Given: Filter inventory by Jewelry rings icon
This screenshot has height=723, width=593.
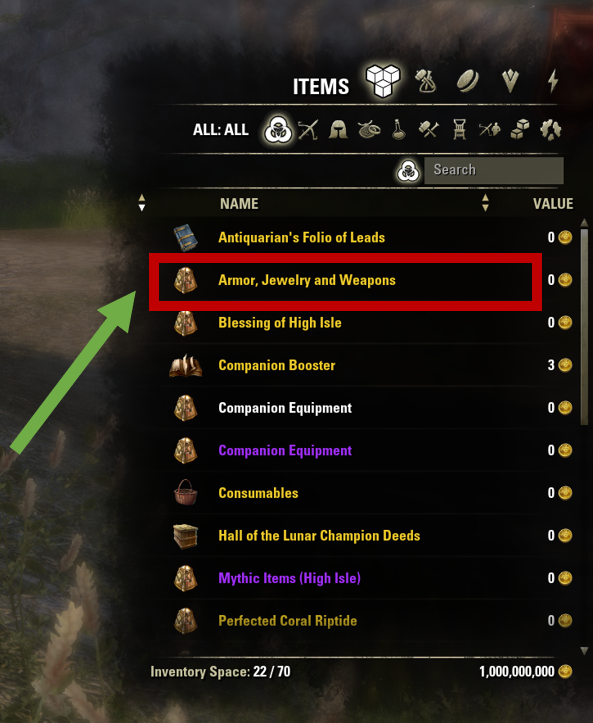Looking at the screenshot, I should click(x=369, y=130).
